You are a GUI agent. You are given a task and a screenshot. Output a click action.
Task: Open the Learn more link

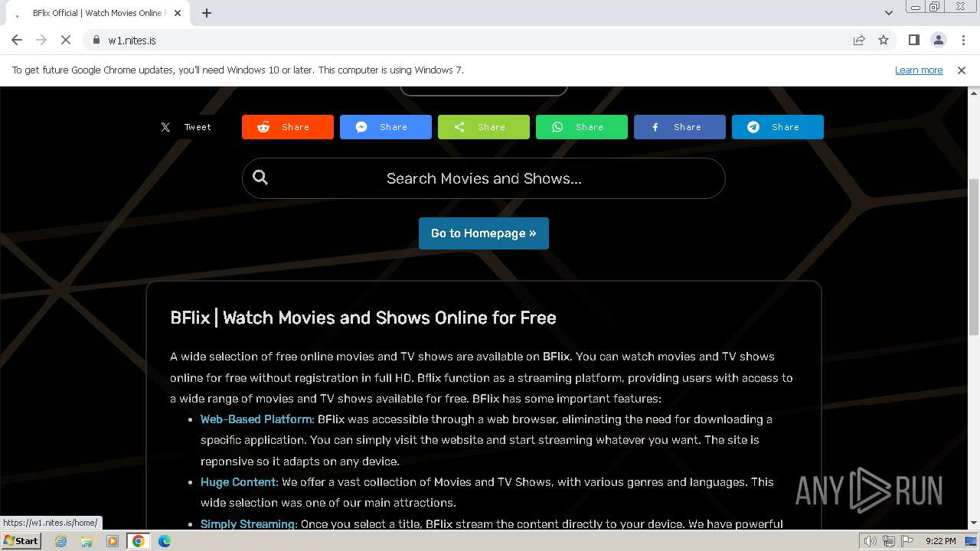click(919, 70)
